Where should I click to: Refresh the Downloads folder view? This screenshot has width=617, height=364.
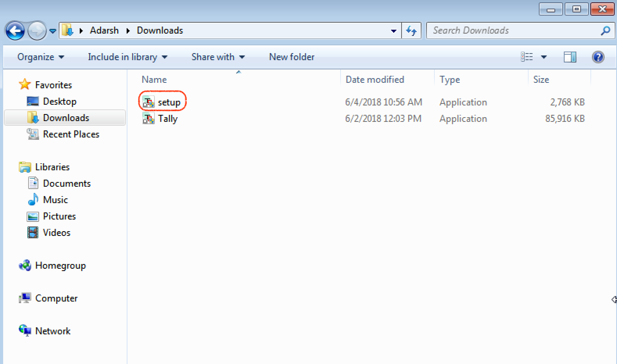tap(411, 30)
